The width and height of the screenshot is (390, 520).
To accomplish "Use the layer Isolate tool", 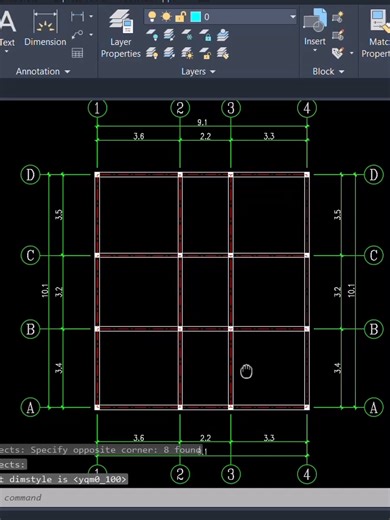I will (170, 35).
